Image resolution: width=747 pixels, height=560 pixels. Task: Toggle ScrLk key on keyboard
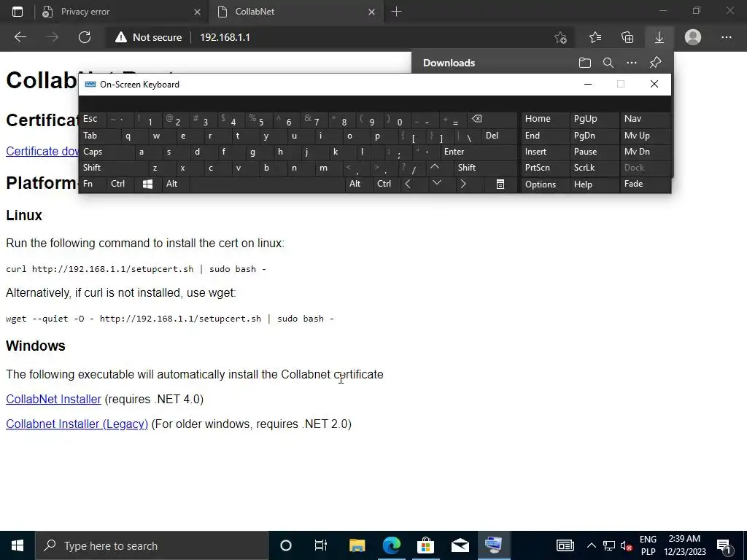(x=594, y=168)
